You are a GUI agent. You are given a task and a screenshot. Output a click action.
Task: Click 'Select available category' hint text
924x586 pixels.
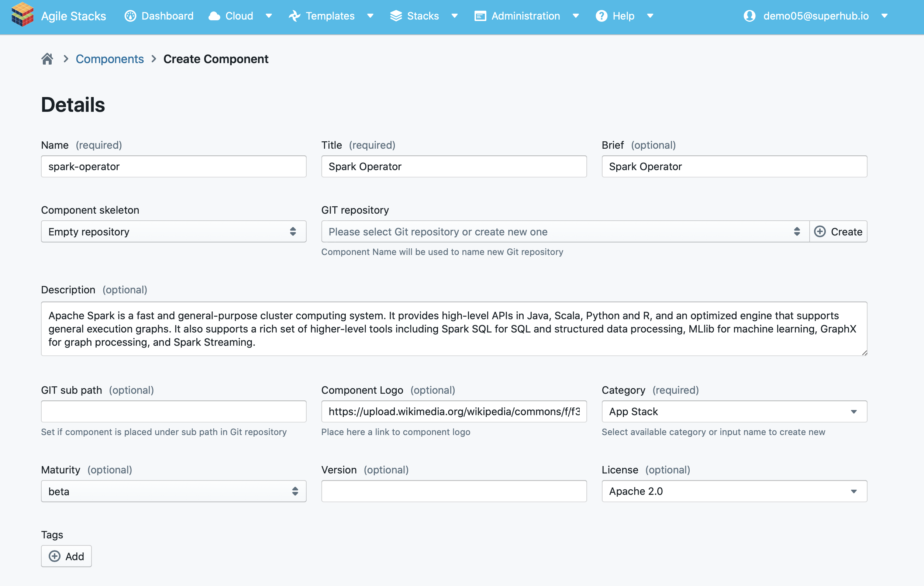pyautogui.click(x=713, y=432)
